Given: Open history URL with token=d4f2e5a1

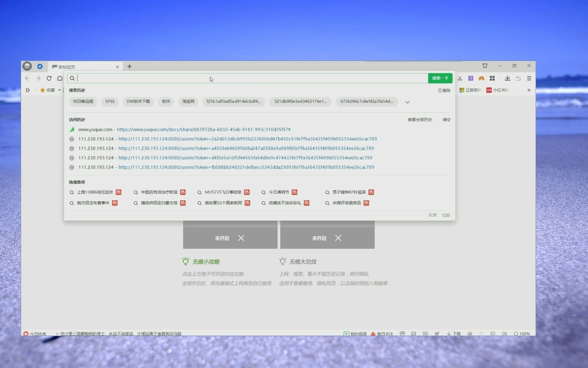Looking at the screenshot, I should click(221, 158).
